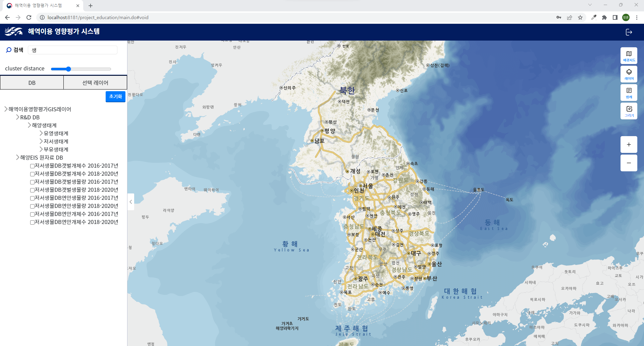
Task: Switch to the DB tab
Action: (x=32, y=82)
